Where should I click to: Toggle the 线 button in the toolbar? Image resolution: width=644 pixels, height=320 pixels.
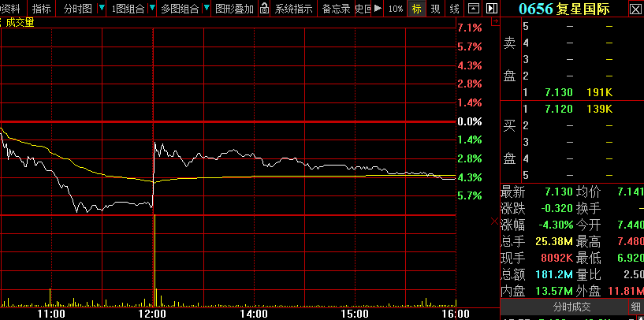click(454, 9)
